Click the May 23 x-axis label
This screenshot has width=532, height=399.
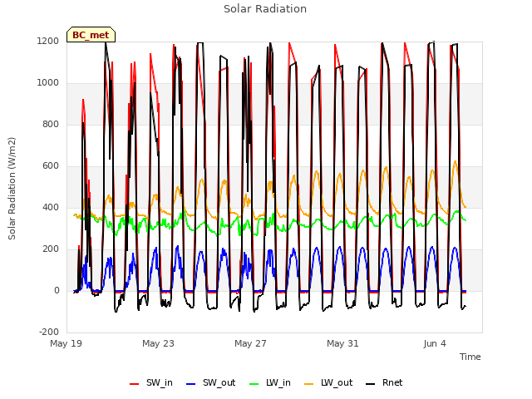[x=158, y=343]
